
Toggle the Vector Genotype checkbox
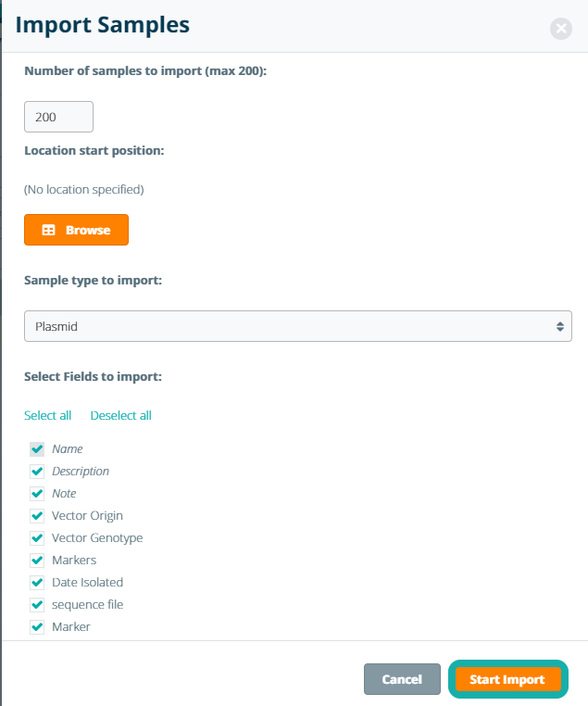(37, 538)
